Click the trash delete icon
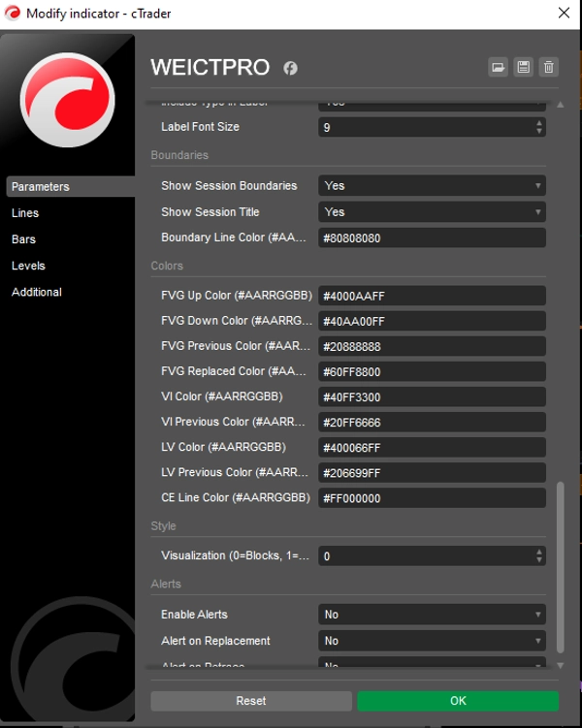The image size is (582, 728). click(x=549, y=67)
